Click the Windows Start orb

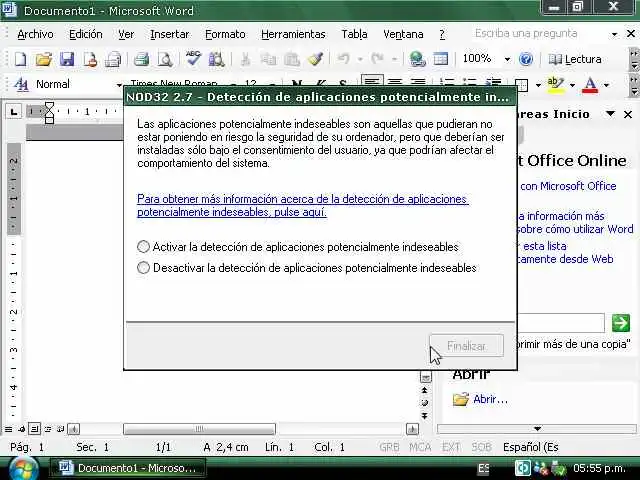pos(22,469)
